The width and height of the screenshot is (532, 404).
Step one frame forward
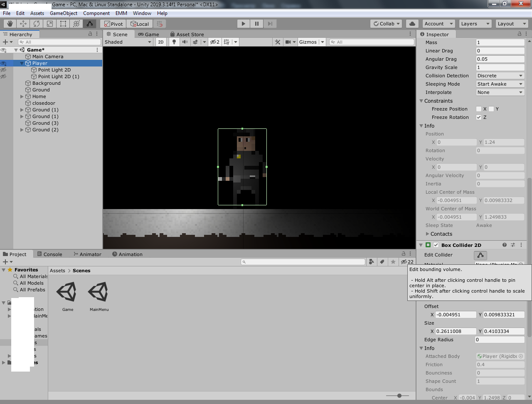[270, 24]
